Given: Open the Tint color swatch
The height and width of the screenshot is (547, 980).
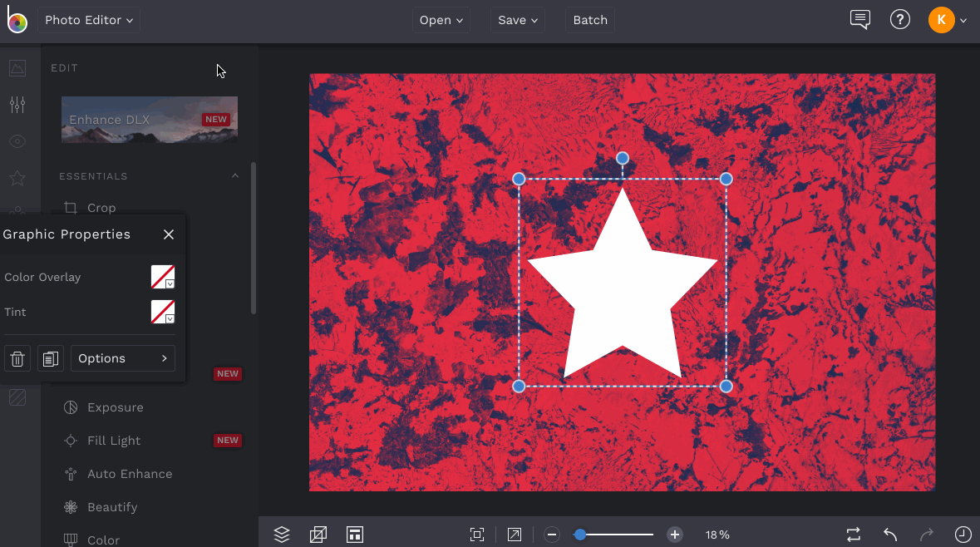Looking at the screenshot, I should pos(162,312).
